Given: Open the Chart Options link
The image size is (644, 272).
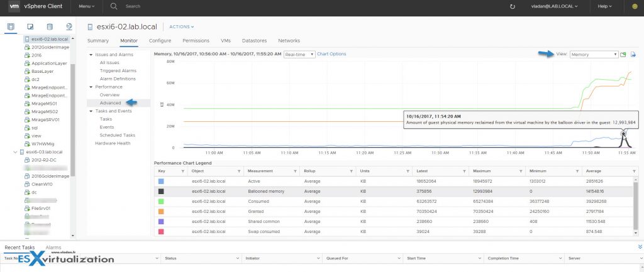Looking at the screenshot, I should [331, 55].
